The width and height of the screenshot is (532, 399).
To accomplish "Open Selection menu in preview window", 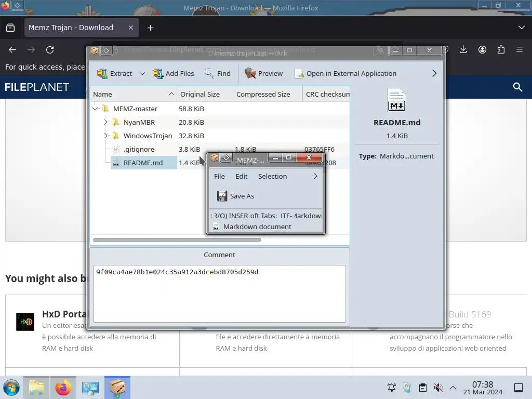I will point(272,176).
